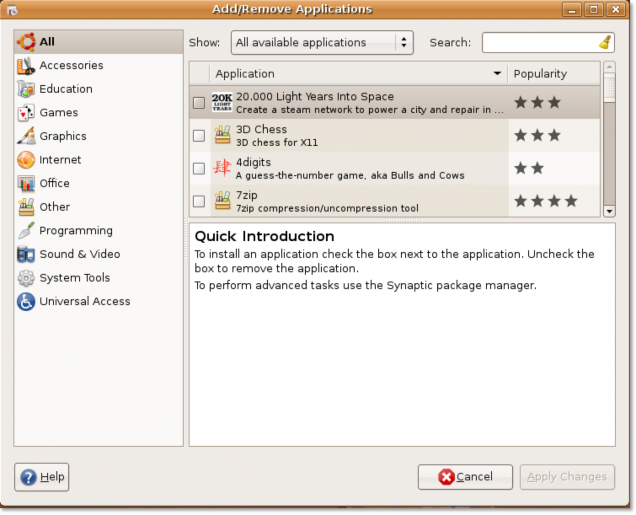Cancel the dialog
This screenshot has height=515, width=636.
click(x=465, y=477)
